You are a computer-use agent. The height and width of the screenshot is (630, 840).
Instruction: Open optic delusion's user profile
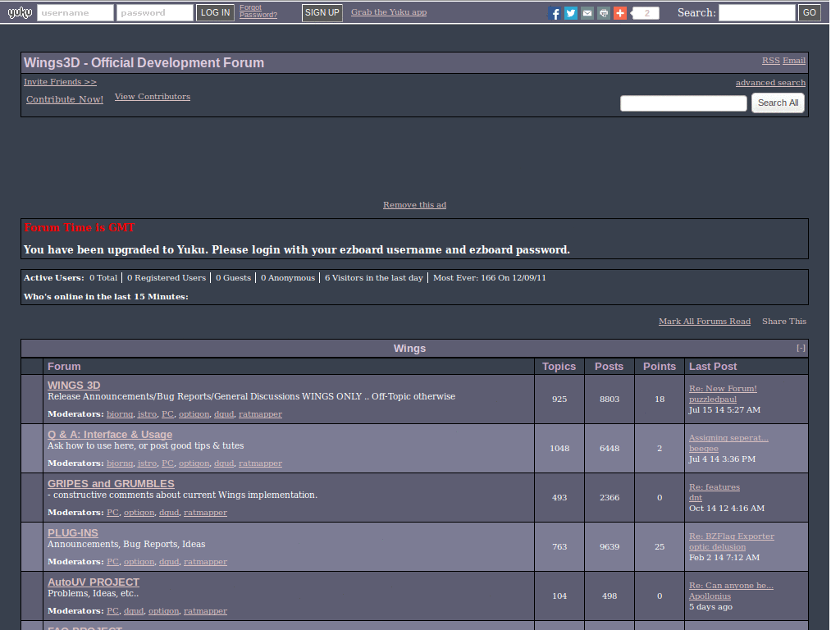coord(717,547)
